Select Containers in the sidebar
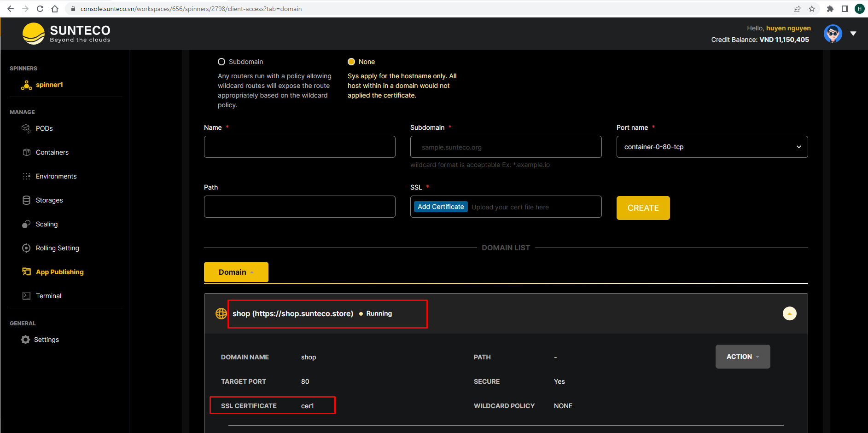The width and height of the screenshot is (868, 433). (x=52, y=152)
